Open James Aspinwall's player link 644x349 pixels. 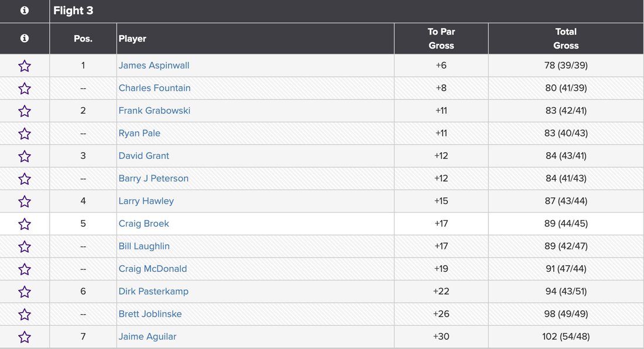[x=154, y=66]
